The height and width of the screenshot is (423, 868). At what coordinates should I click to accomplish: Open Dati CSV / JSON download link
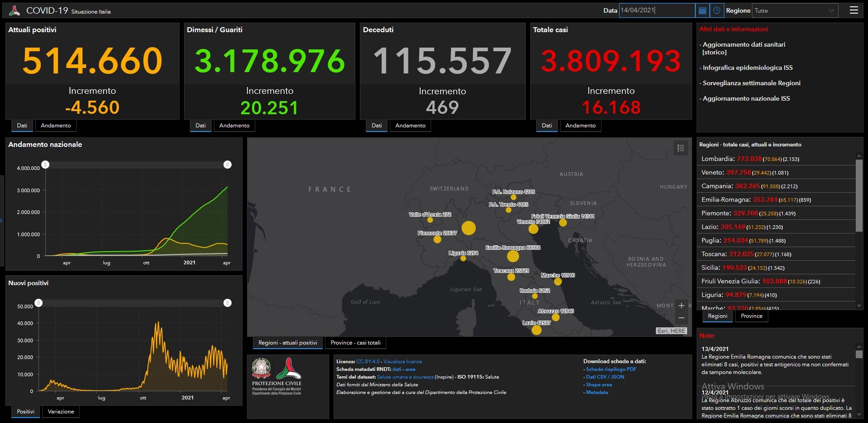click(605, 377)
